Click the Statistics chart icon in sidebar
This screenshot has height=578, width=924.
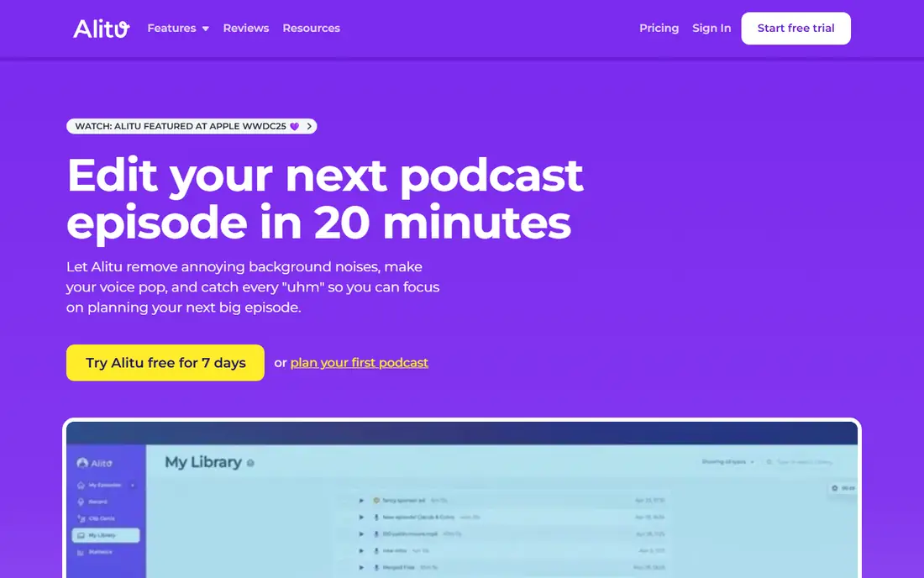click(81, 552)
